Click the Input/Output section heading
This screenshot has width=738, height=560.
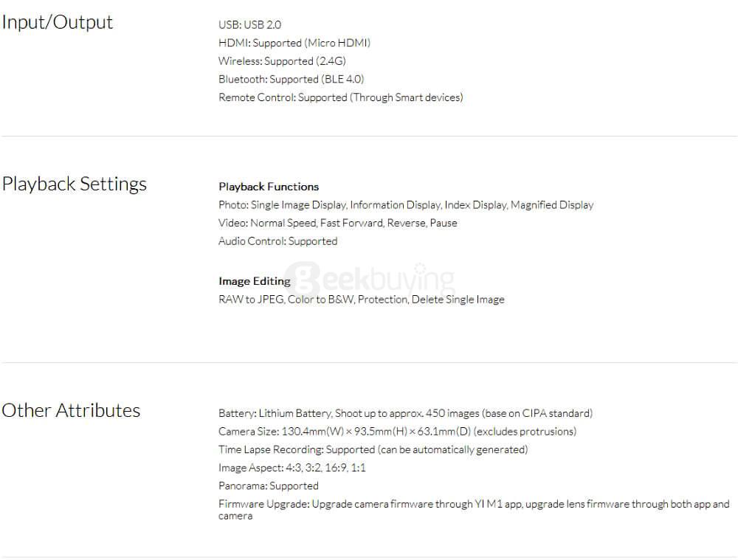click(58, 22)
